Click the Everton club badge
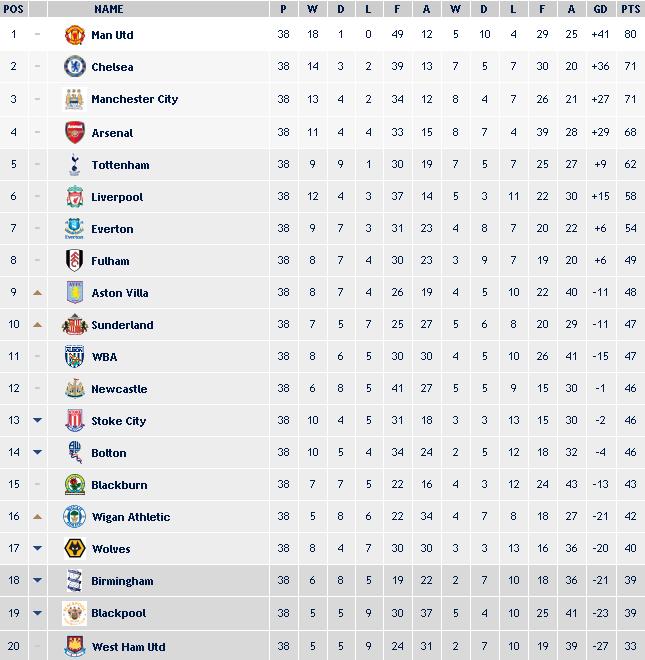 click(x=75, y=229)
